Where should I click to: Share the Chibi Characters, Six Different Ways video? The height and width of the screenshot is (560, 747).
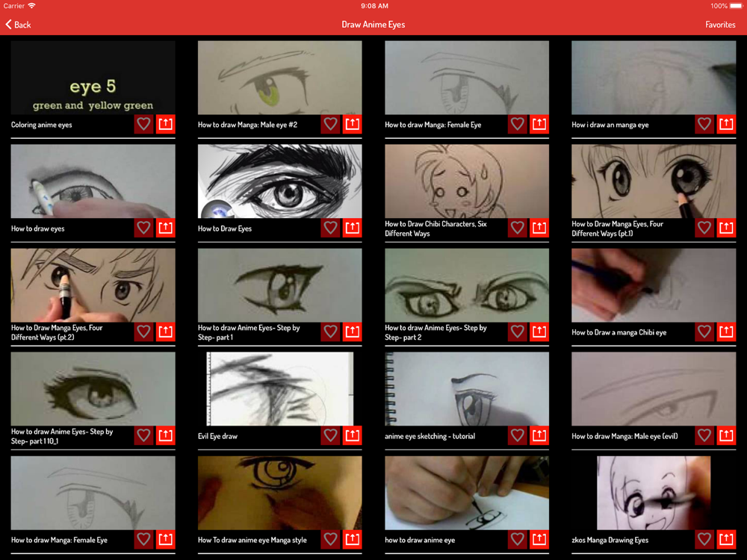click(539, 228)
